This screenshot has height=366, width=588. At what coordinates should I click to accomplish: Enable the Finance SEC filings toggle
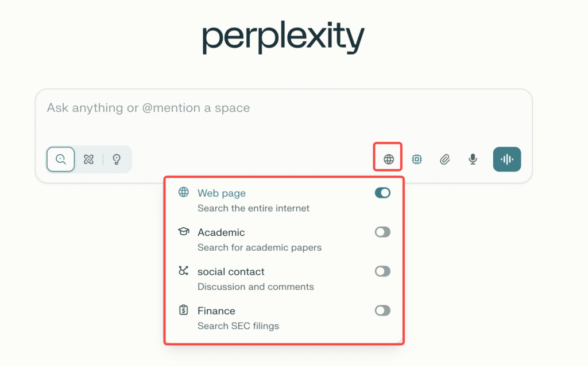[382, 310]
